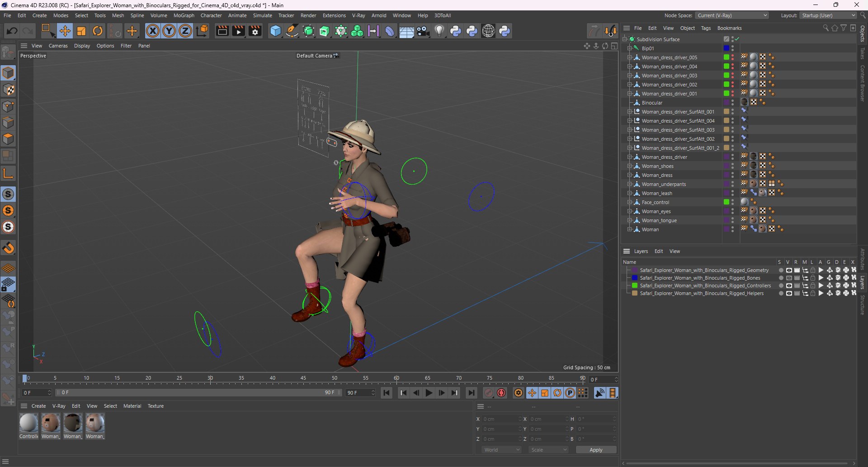Click Create in material manager
The image size is (868, 467).
pos(38,406)
